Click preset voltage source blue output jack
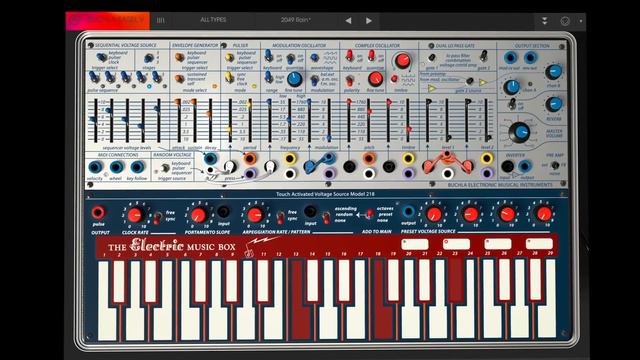 point(408,212)
